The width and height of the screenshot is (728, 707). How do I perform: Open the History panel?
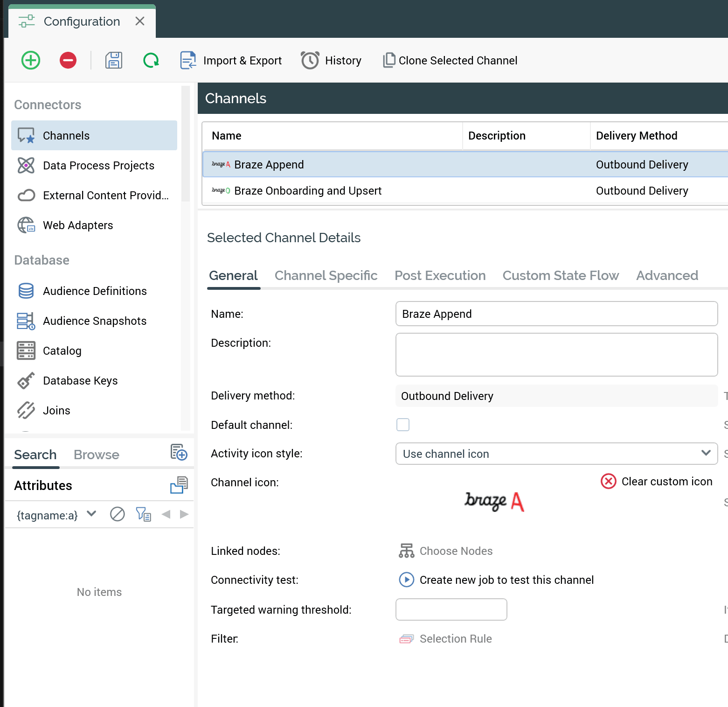click(x=331, y=61)
